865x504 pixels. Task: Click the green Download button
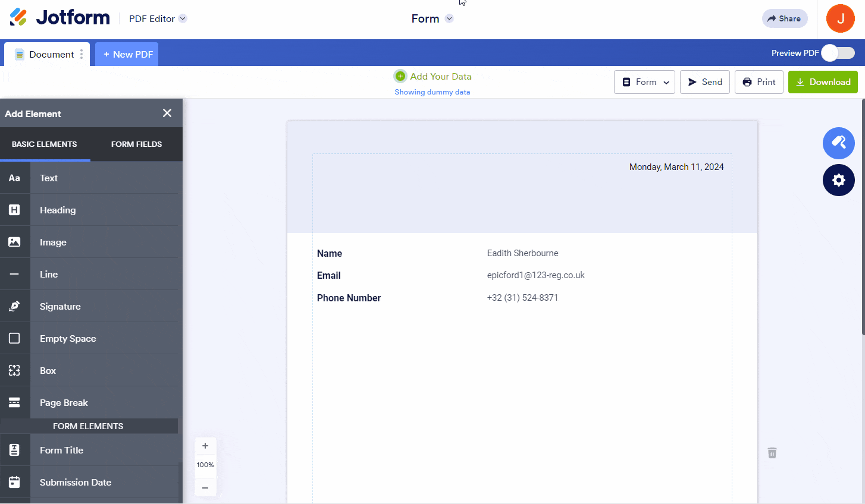pos(823,82)
